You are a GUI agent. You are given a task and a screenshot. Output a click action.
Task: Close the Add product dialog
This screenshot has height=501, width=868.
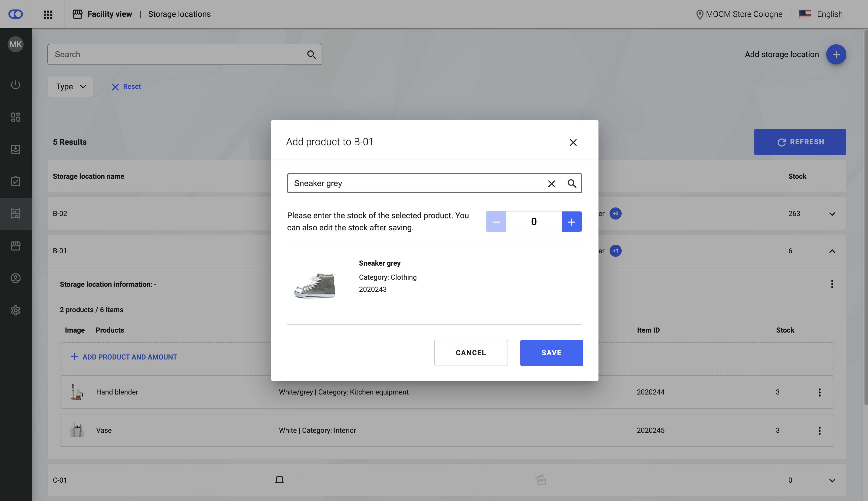coord(573,142)
